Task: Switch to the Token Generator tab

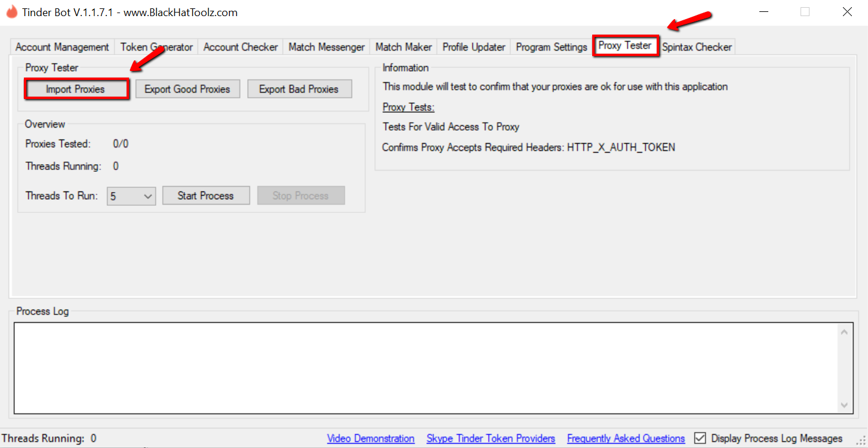Action: [x=156, y=47]
